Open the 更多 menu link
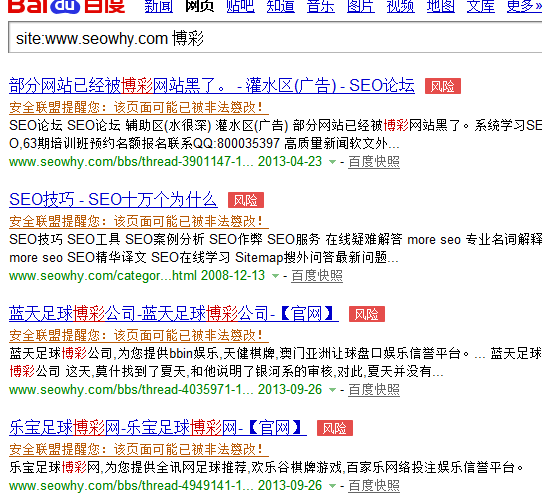This screenshot has width=542, height=500. (x=524, y=6)
